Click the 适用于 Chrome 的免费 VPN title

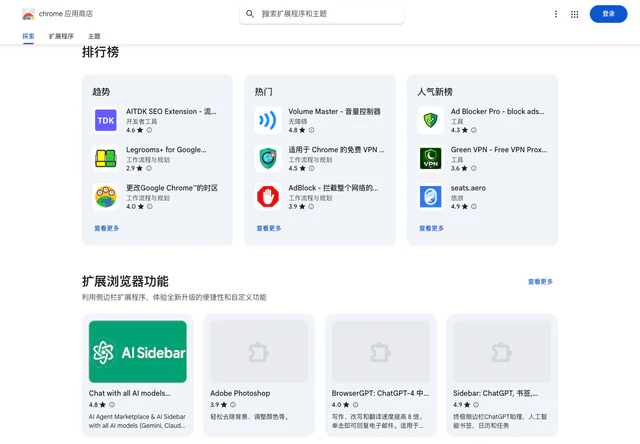tap(336, 150)
